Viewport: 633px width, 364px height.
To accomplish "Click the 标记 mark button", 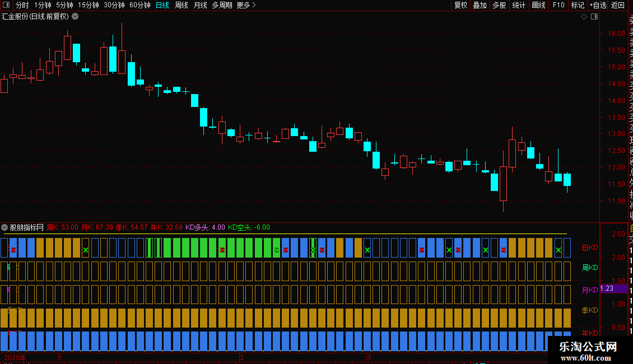I will coord(578,5).
